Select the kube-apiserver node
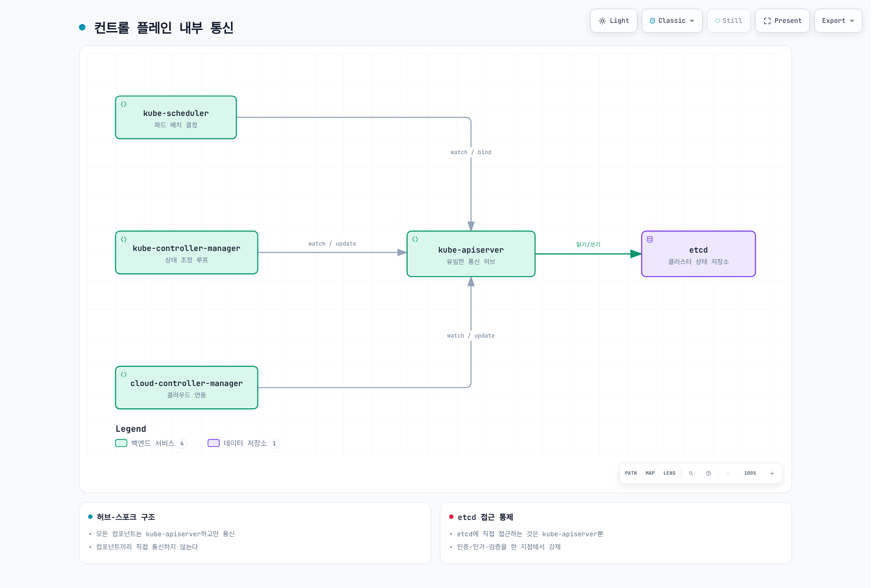The image size is (871, 588). pos(471,254)
